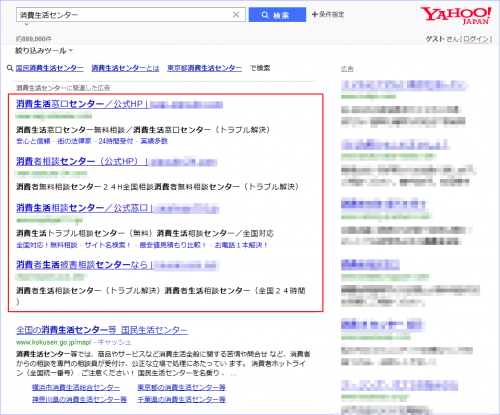The image size is (500, 415).
Task: Click the 実績多数 ad sublink
Action: pos(154,141)
